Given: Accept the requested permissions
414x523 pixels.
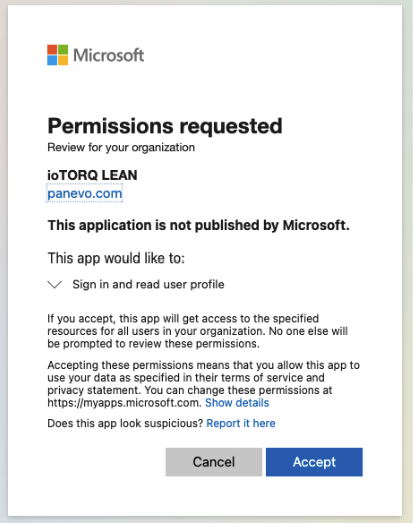Looking at the screenshot, I should pos(314,462).
